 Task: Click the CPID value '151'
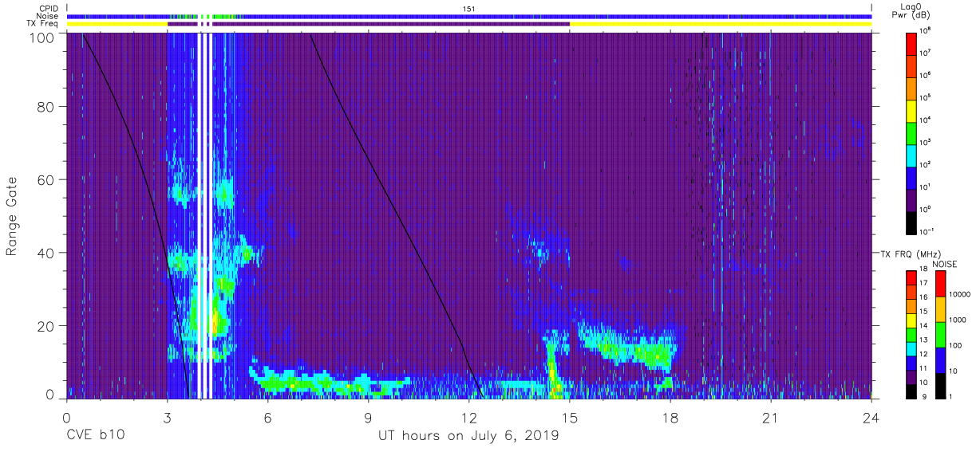coord(469,8)
